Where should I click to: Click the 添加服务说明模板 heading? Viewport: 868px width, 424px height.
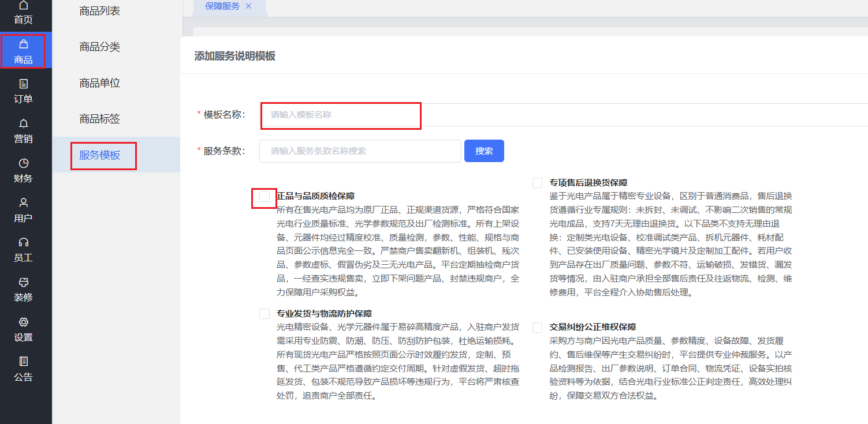(x=234, y=56)
